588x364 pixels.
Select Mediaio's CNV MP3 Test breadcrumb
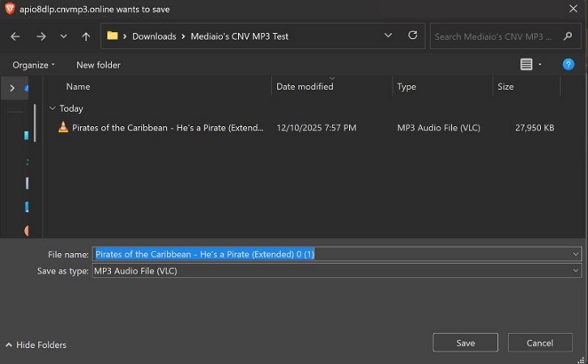pyautogui.click(x=239, y=36)
